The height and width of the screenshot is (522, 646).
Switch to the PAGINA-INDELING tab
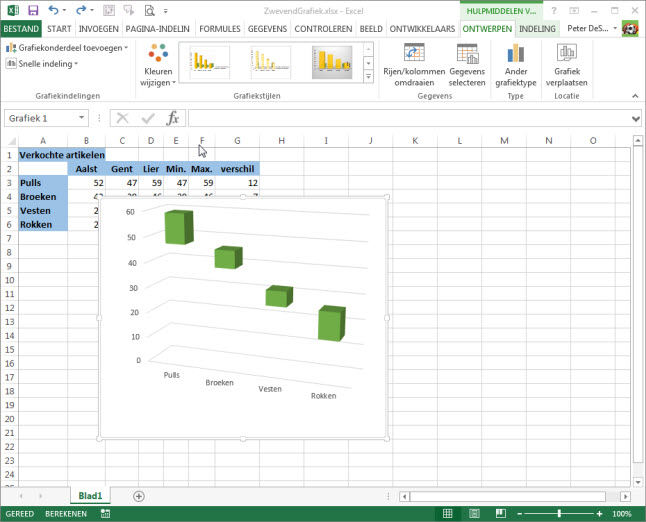[x=157, y=28]
